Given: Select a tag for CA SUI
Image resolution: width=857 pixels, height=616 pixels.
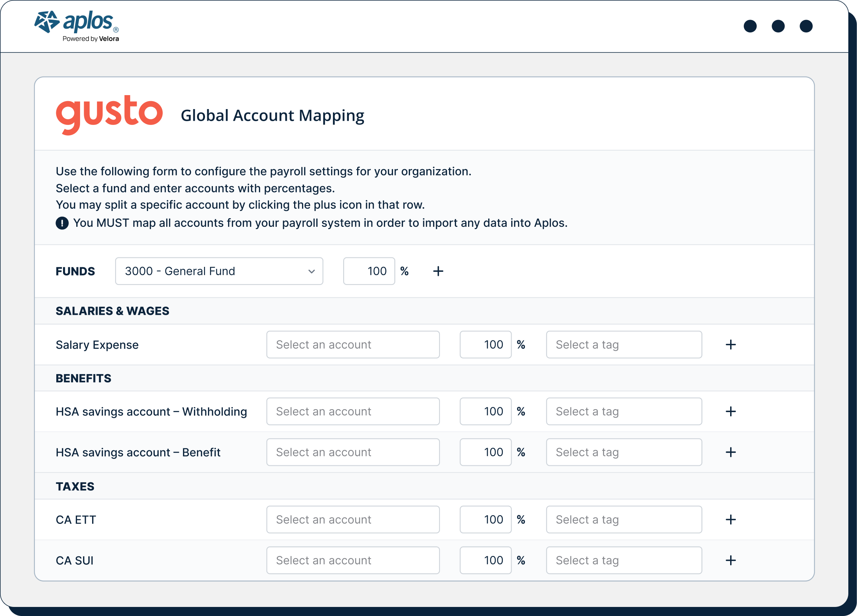Looking at the screenshot, I should click(x=624, y=560).
